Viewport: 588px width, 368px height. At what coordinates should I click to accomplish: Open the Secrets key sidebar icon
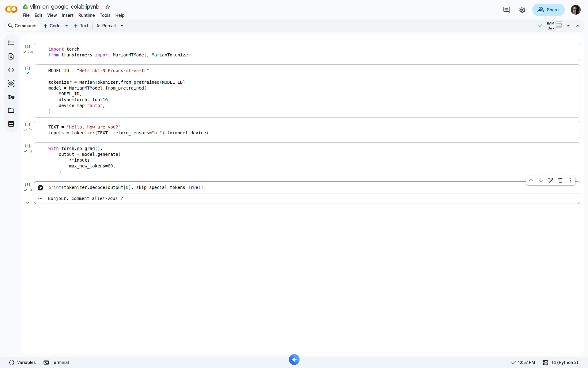pos(11,97)
